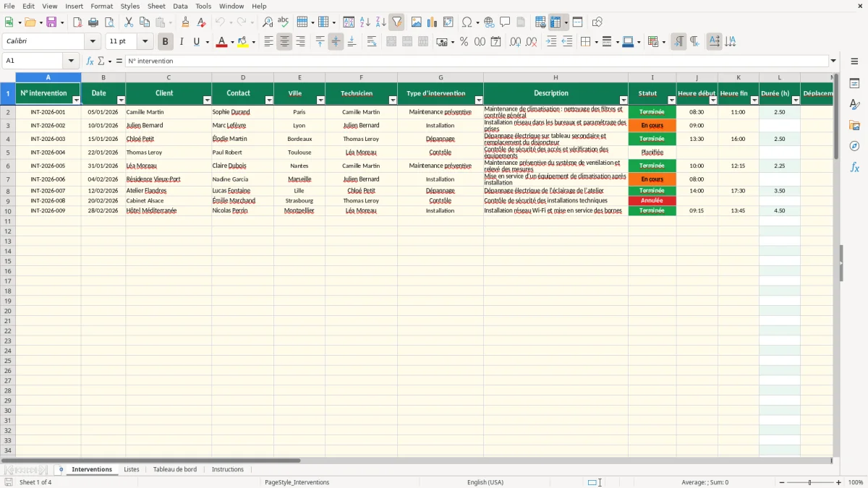
Task: Run the spelling check
Action: click(x=284, y=22)
